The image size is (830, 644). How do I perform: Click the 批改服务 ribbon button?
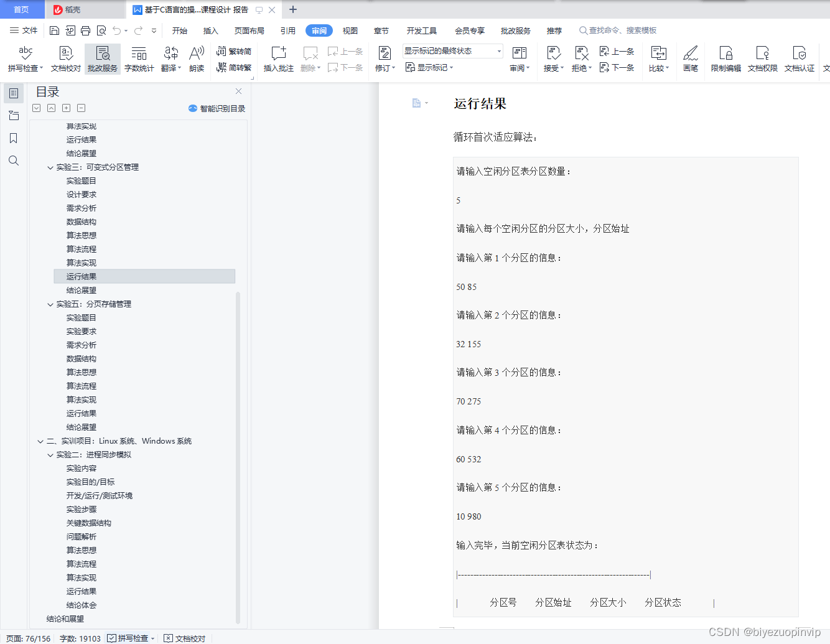[103, 59]
